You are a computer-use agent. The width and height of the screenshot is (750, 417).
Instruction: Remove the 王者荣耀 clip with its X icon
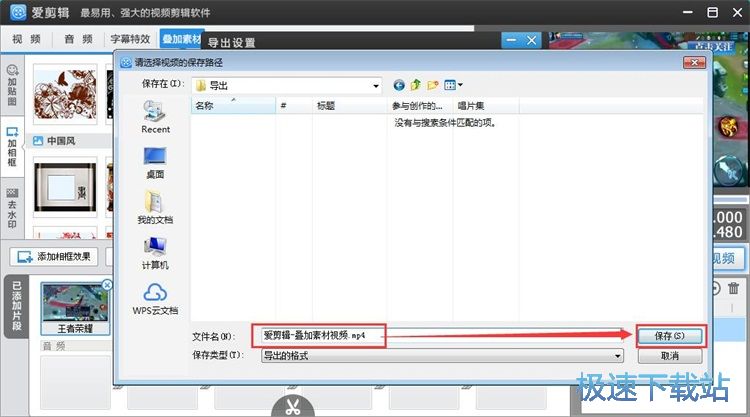click(x=107, y=285)
